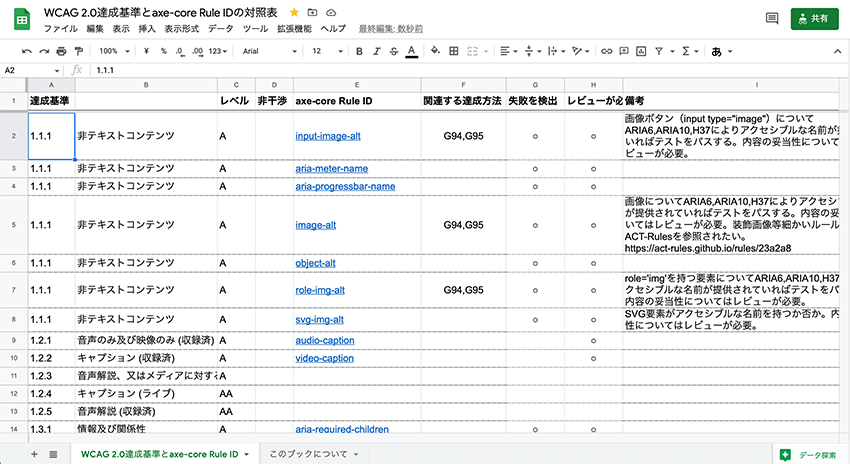Open the aria-meter-name link

coord(332,169)
